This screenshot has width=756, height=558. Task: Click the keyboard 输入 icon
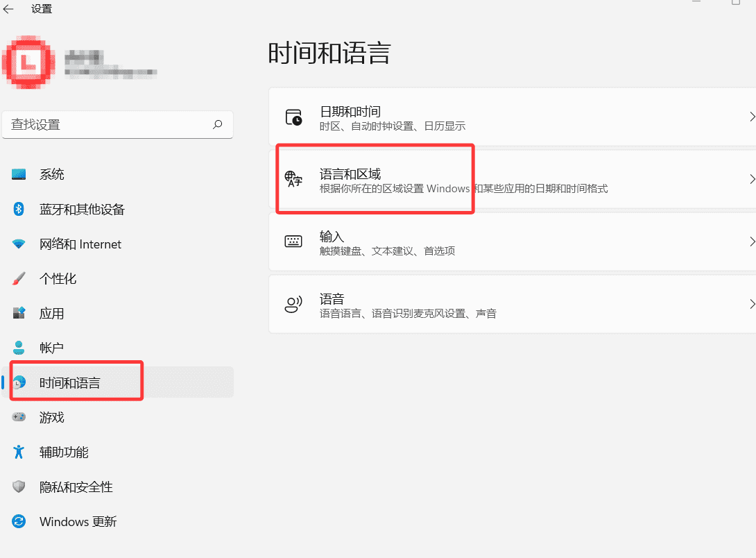pyautogui.click(x=293, y=241)
